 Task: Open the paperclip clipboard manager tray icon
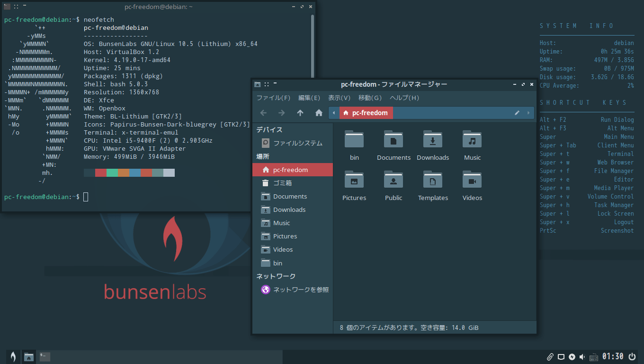pos(550,357)
